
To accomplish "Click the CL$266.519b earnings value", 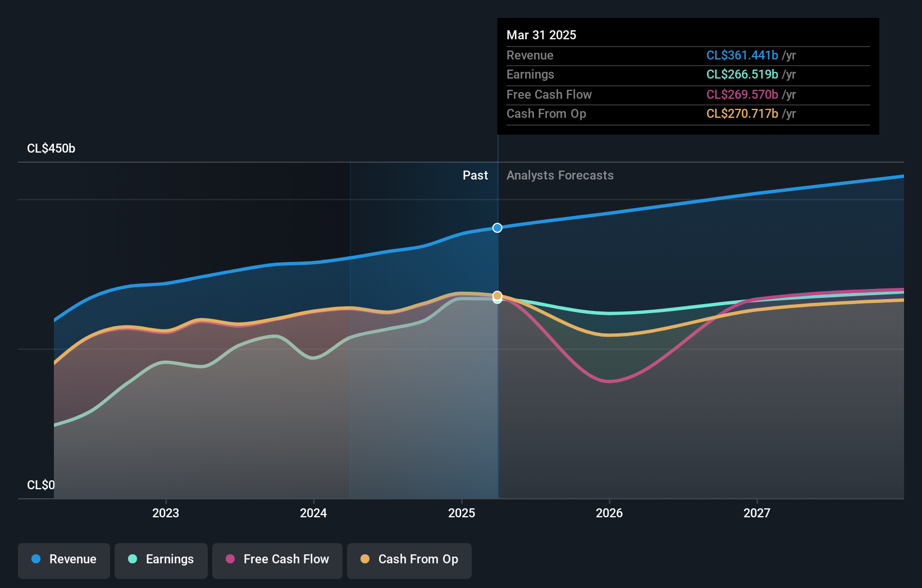I will coord(742,75).
